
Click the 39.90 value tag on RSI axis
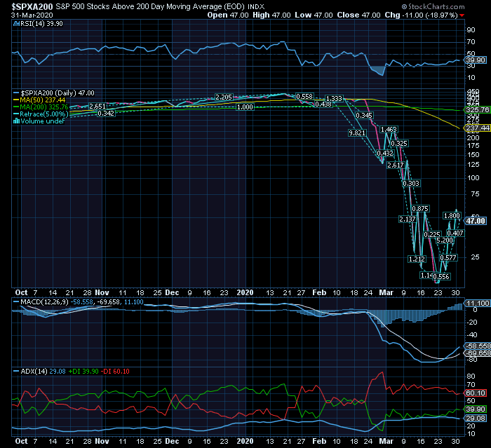coord(476,60)
